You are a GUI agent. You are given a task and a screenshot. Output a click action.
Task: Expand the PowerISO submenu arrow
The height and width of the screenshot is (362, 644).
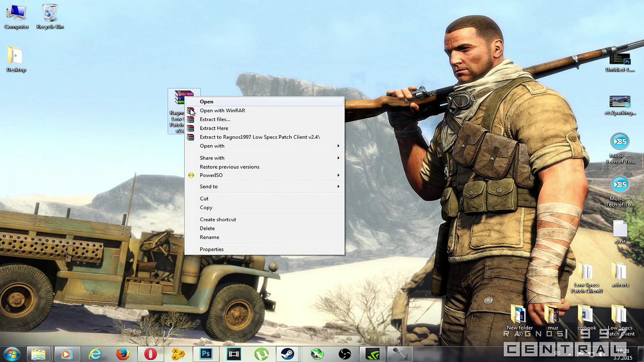pos(338,175)
